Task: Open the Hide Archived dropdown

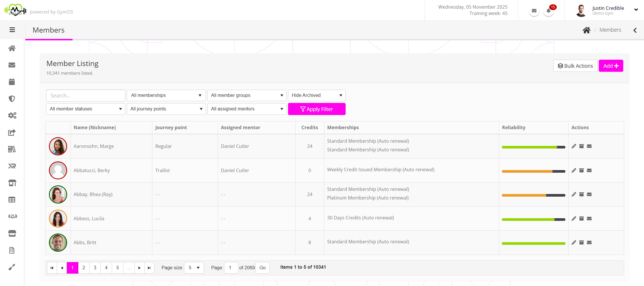Action: [x=317, y=95]
